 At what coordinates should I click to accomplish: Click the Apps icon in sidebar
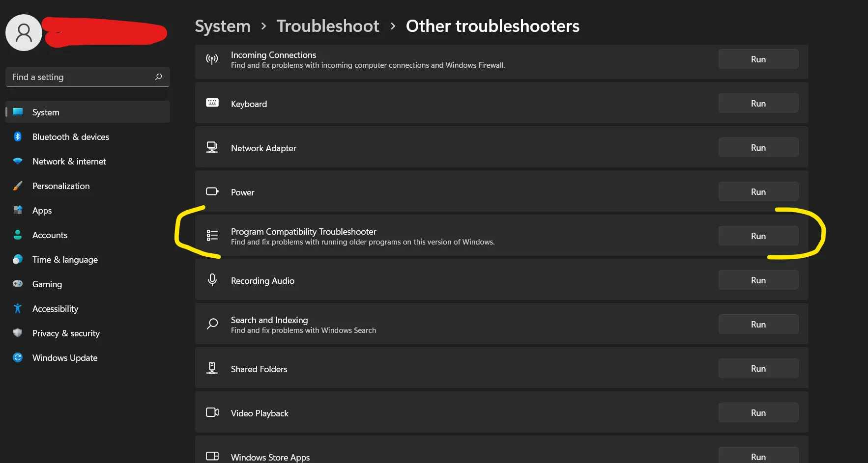coord(18,210)
